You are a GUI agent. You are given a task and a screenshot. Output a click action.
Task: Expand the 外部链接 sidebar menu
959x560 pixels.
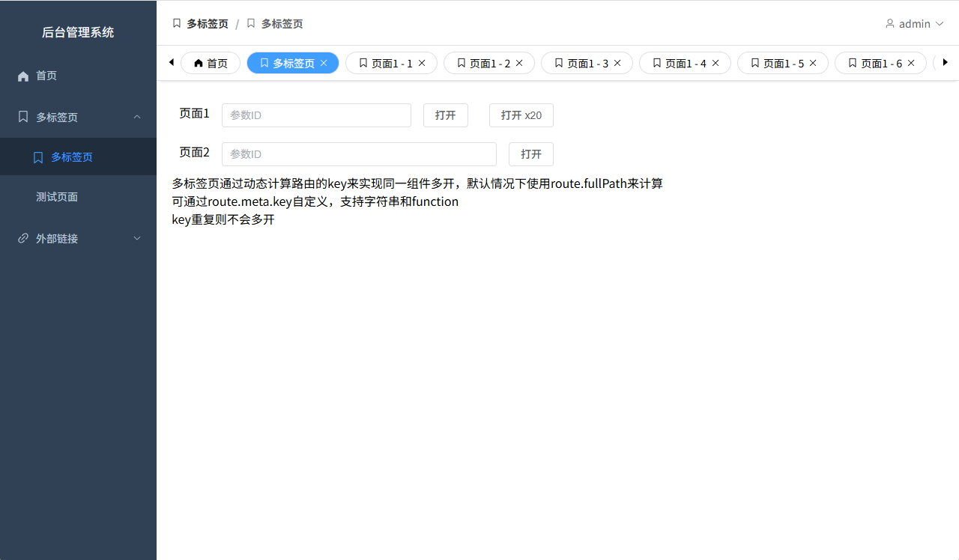[137, 239]
